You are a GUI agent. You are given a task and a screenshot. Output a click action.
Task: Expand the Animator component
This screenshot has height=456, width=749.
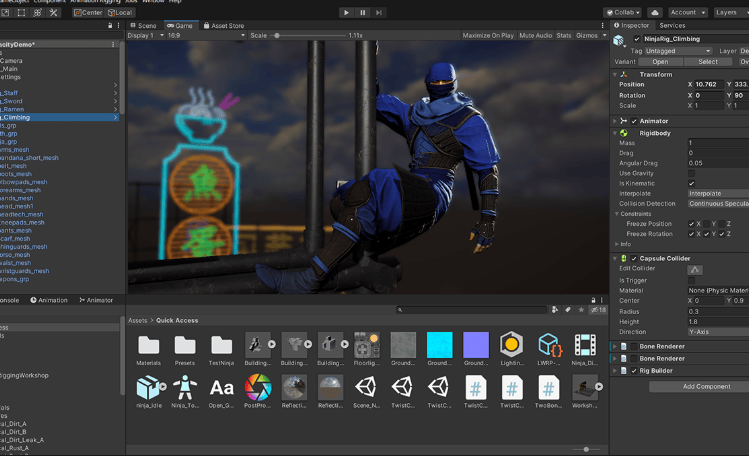615,121
